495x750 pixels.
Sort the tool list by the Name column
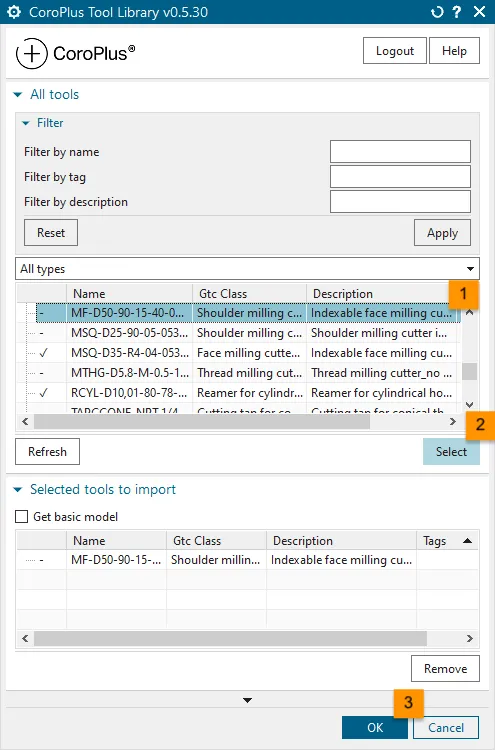point(129,294)
